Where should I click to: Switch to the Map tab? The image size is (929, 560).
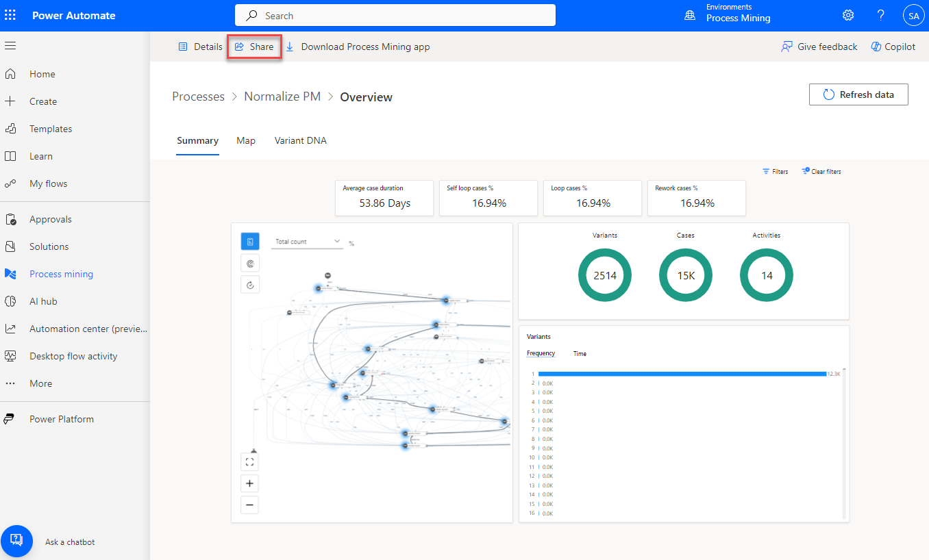(246, 140)
